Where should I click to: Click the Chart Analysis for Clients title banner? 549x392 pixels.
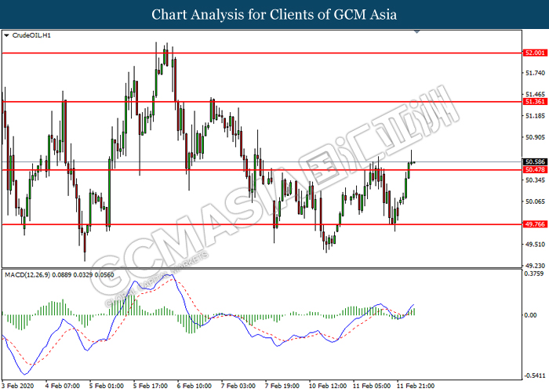pos(274,14)
